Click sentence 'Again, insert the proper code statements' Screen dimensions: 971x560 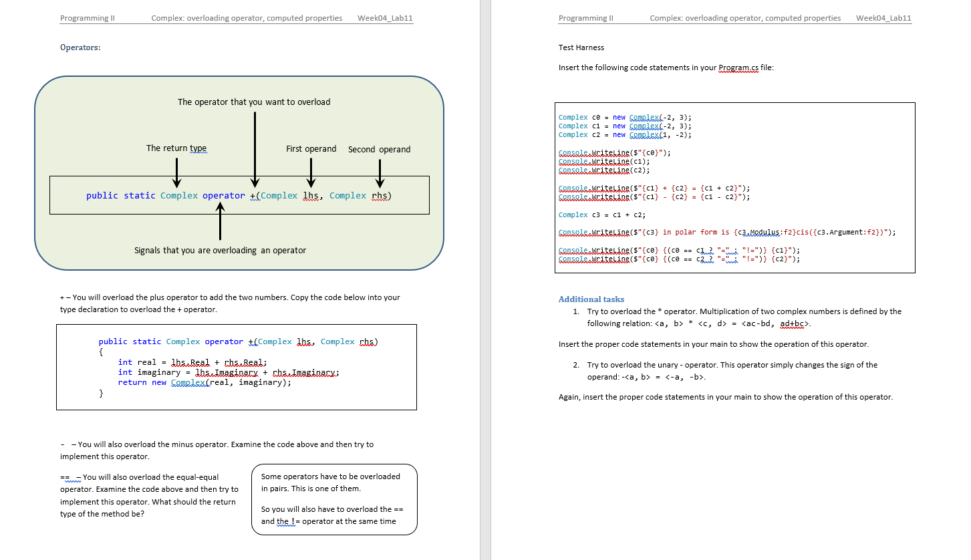726,397
